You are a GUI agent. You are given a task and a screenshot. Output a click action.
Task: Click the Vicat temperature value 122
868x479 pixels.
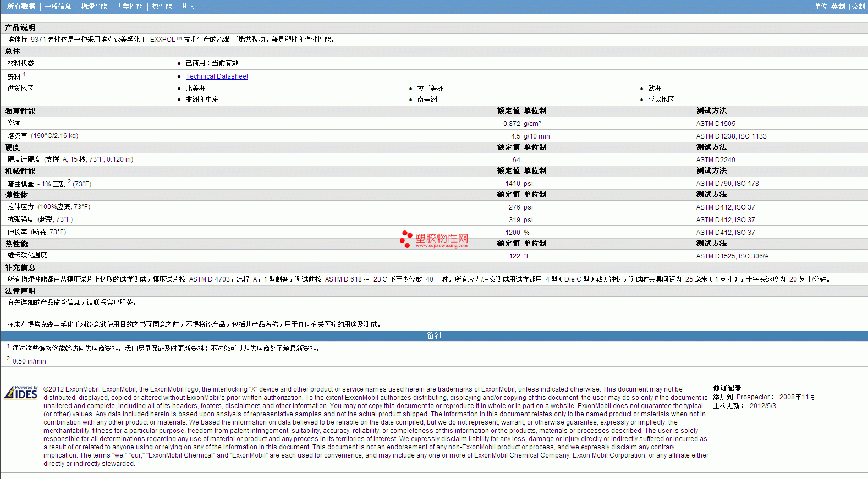coord(514,256)
